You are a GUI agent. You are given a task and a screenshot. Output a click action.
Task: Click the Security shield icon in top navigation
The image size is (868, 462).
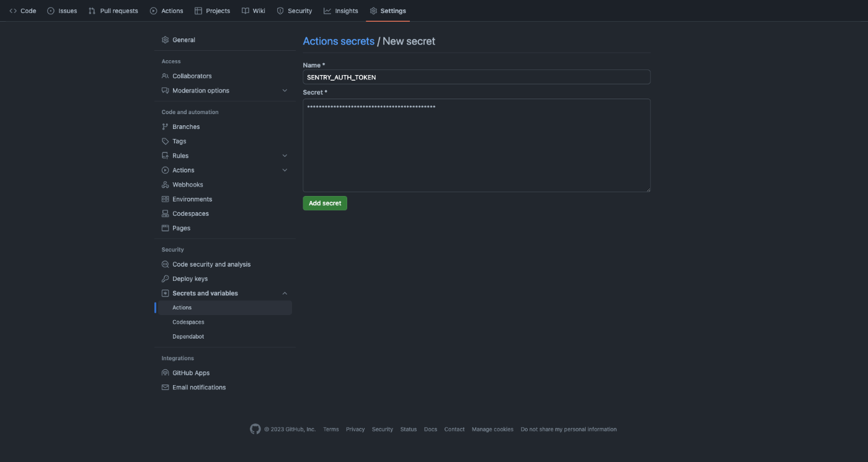coord(280,11)
